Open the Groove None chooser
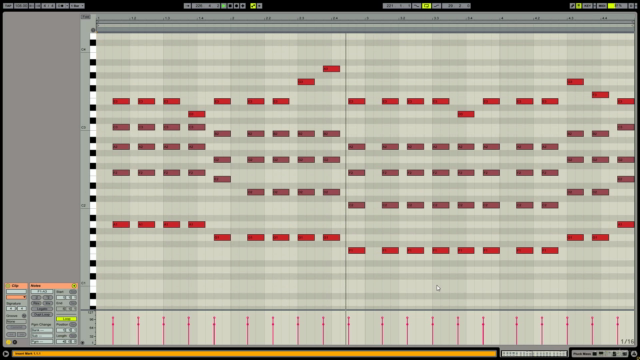 [x=16, y=322]
